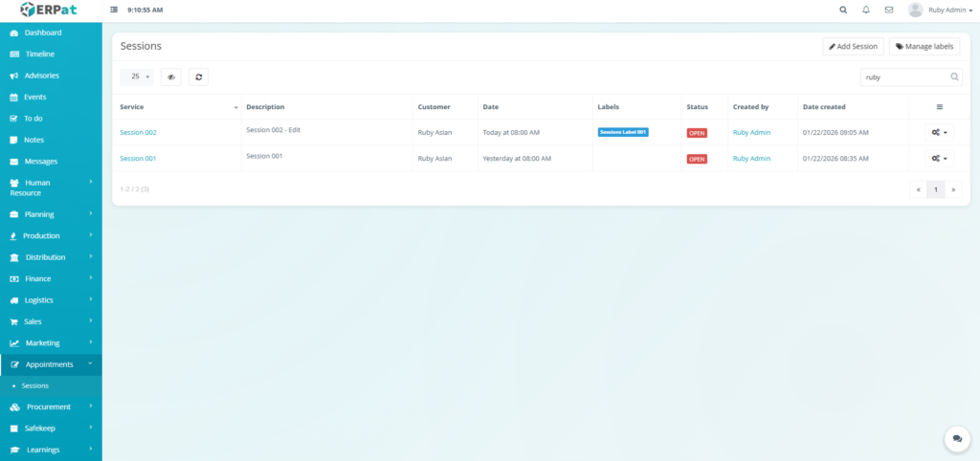Click the ERPat logo
980x461 pixels.
tap(50, 10)
